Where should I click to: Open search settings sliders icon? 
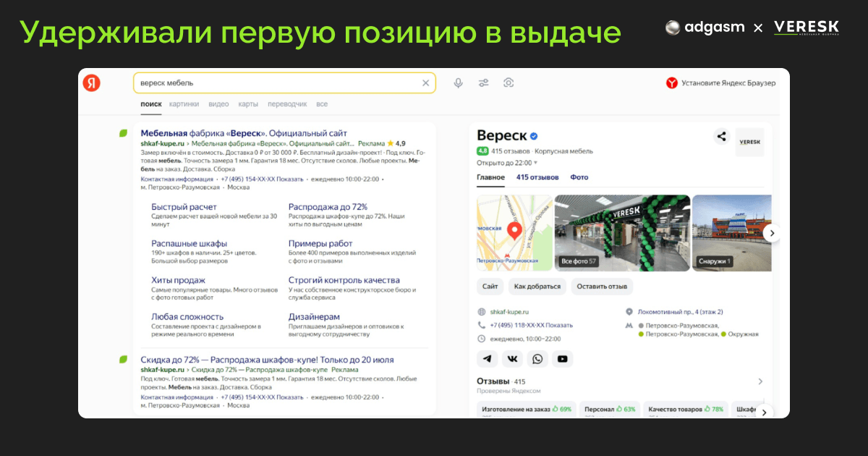(483, 83)
